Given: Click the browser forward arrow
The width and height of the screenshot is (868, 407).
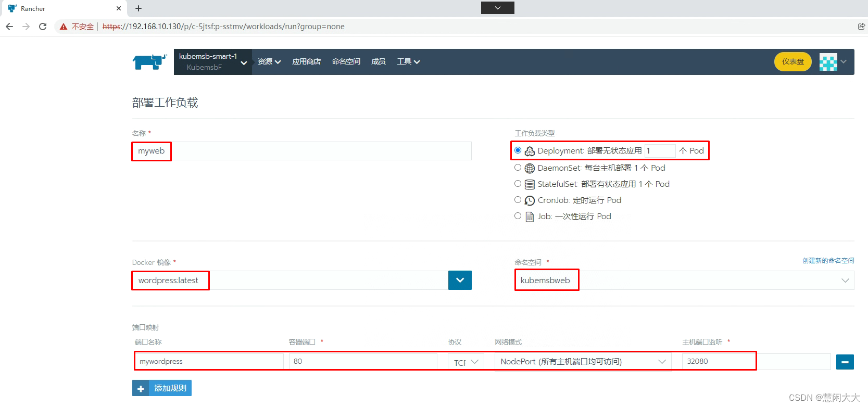Looking at the screenshot, I should [26, 27].
